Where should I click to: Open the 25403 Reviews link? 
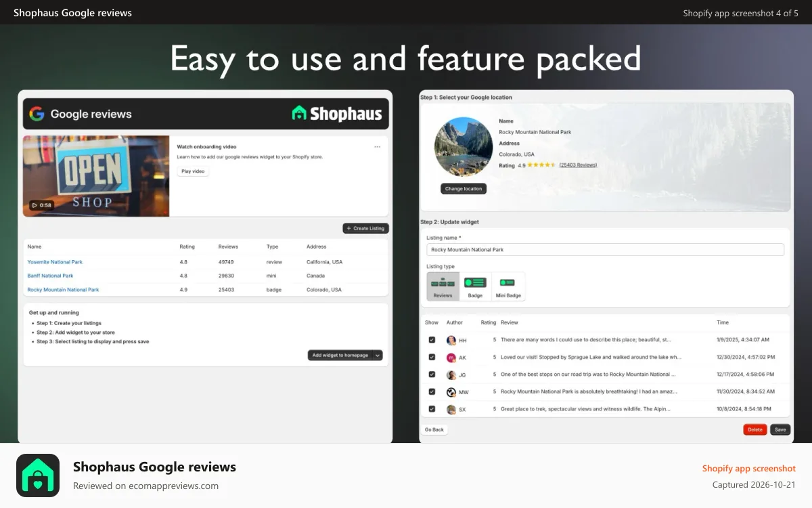tap(578, 165)
